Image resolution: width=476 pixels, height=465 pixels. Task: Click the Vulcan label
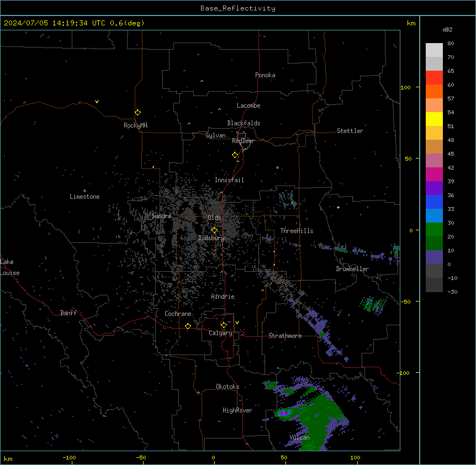(x=299, y=437)
